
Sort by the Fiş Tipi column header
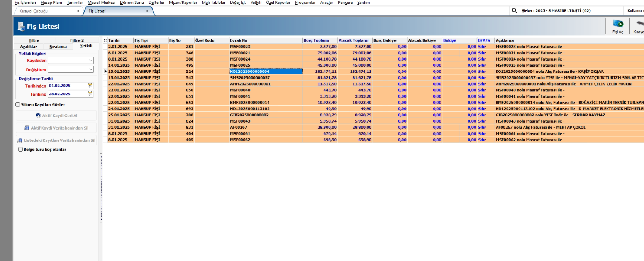tap(151, 40)
